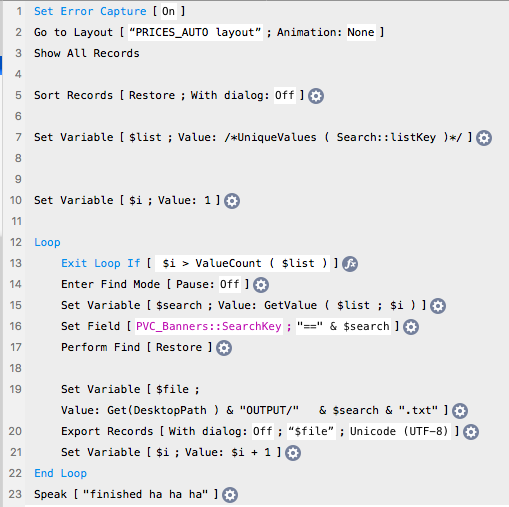Open gear options for $search Set Variable
This screenshot has width=509, height=507.
[438, 306]
